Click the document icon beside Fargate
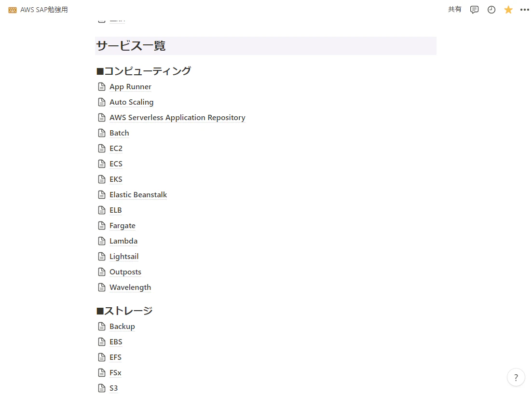 tap(102, 226)
